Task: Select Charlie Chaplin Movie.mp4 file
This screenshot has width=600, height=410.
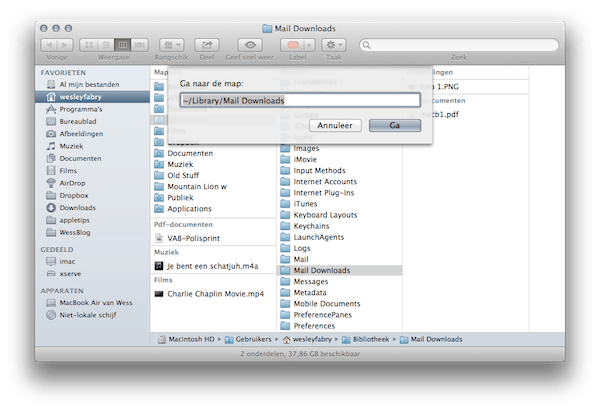Action: click(213, 294)
